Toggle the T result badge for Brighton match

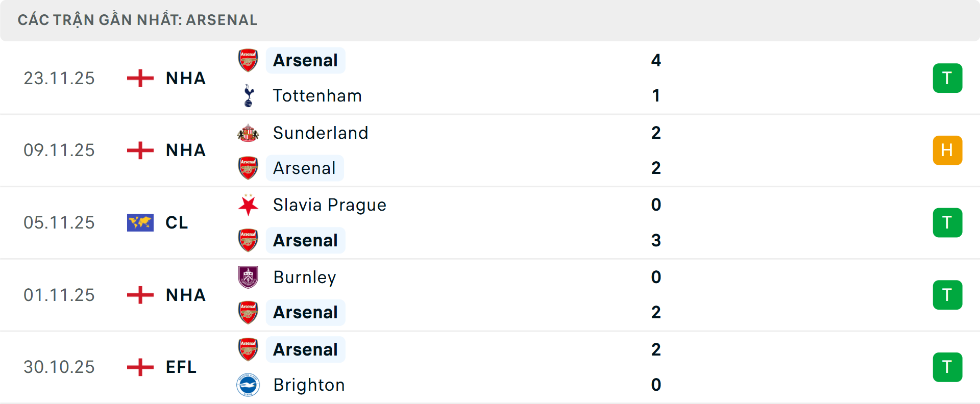(x=948, y=367)
